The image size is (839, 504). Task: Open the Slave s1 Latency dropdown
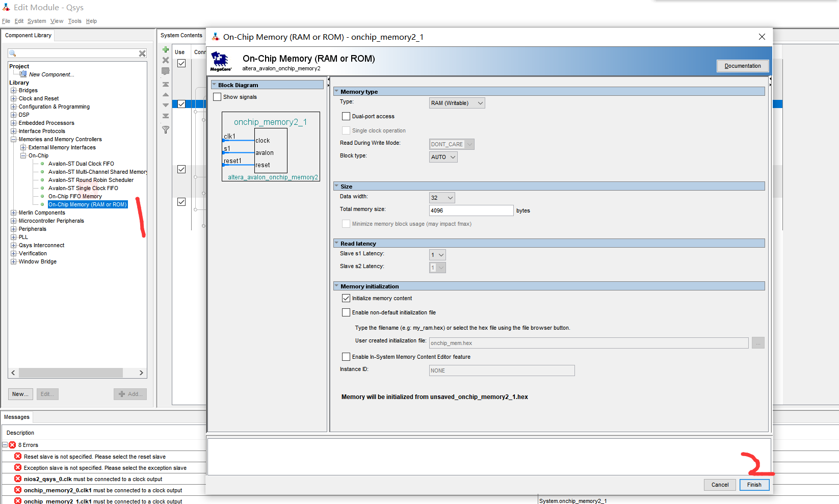pyautogui.click(x=437, y=255)
